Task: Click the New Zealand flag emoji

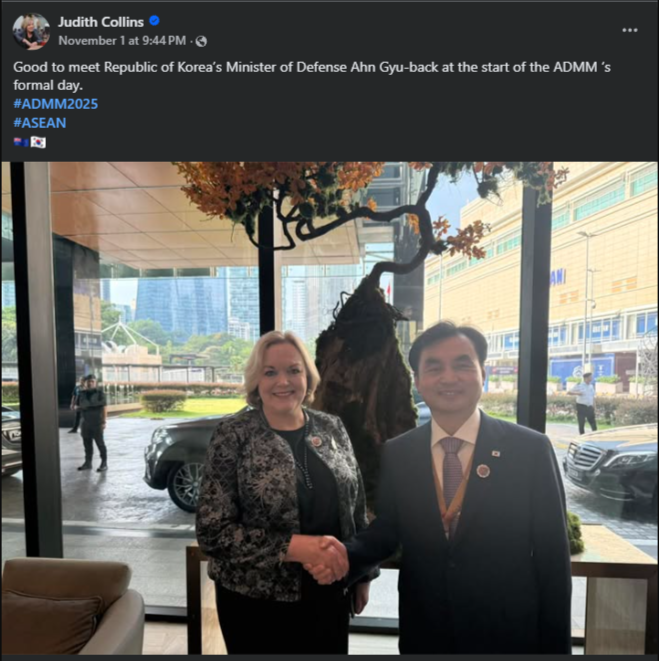Action: (x=21, y=142)
